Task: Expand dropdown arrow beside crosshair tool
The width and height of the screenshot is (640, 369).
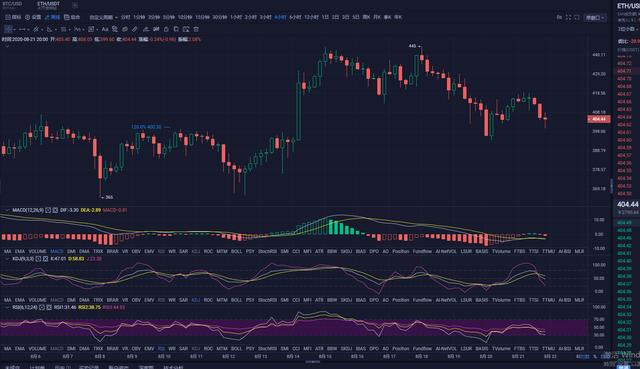Action: click(14, 30)
